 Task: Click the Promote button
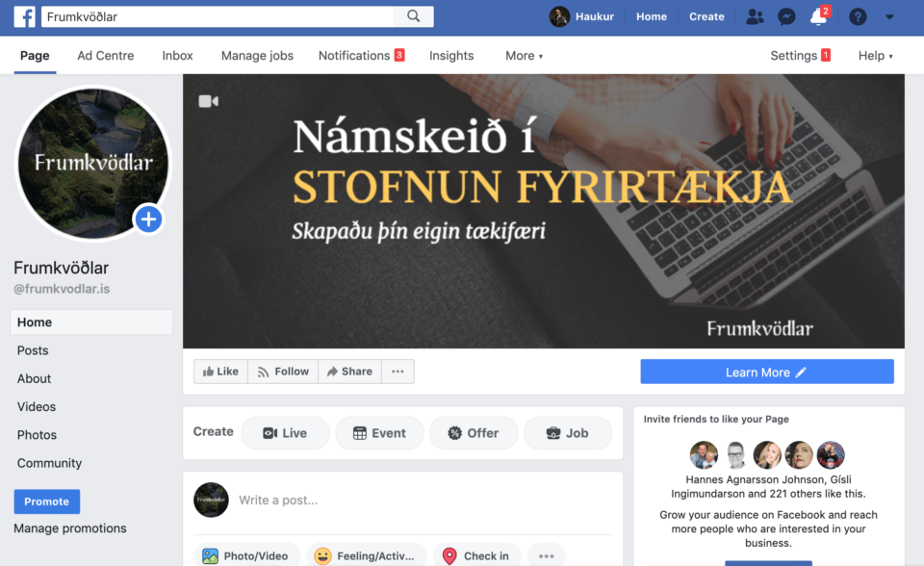(46, 502)
